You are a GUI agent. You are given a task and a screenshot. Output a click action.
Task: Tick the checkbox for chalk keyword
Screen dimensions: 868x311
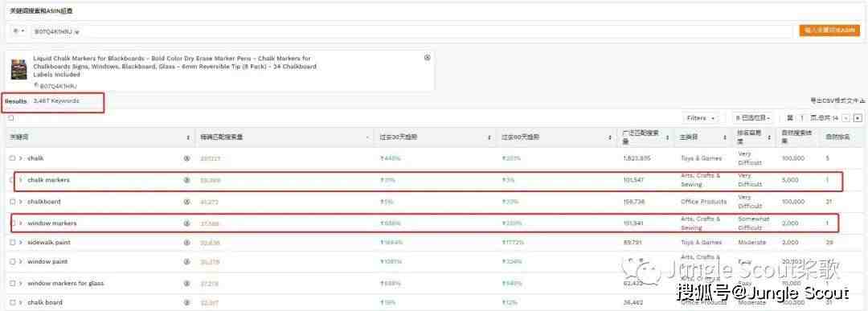click(x=12, y=158)
